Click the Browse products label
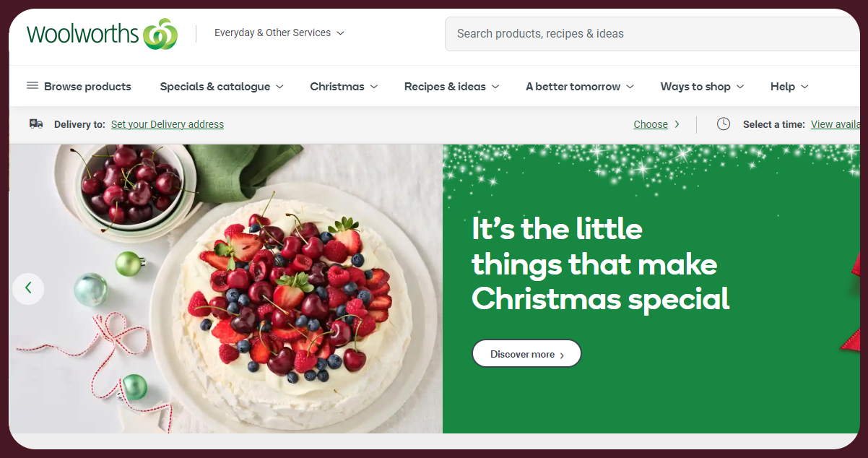Viewport: 868px width, 458px height. tap(87, 87)
